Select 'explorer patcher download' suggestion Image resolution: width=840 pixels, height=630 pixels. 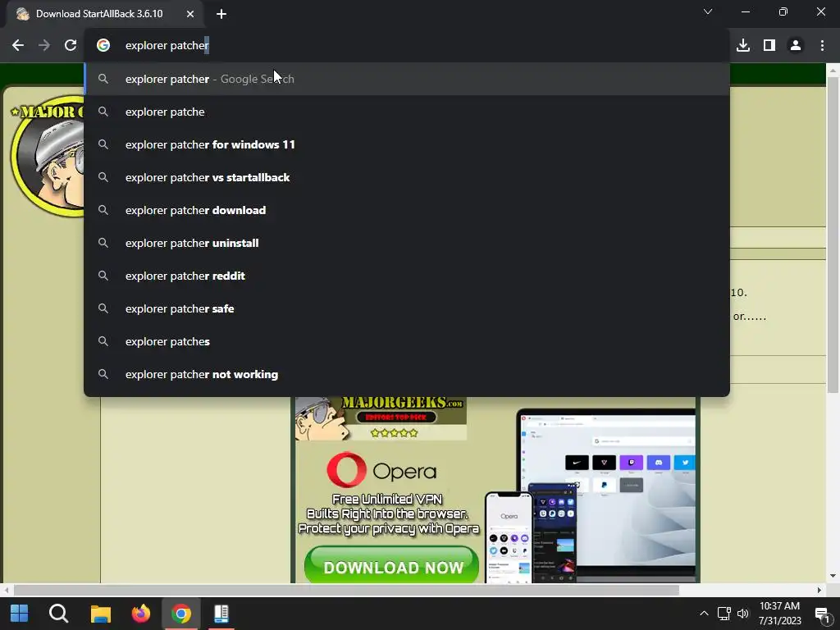[x=407, y=210]
